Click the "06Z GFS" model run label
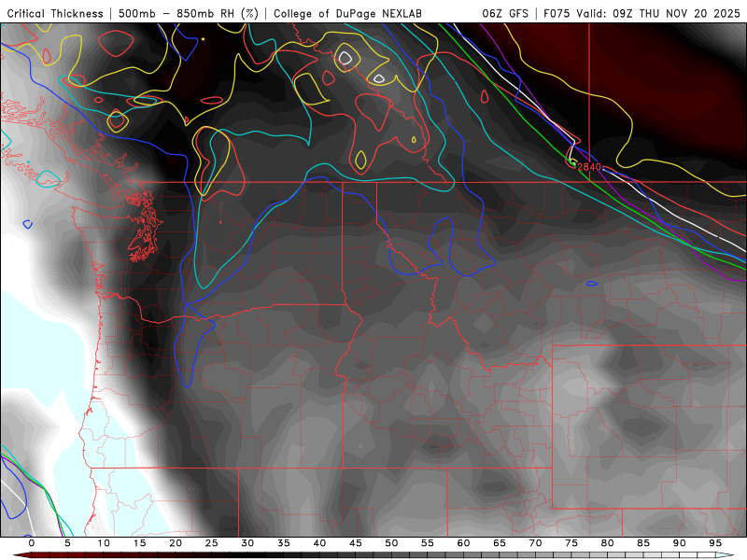The image size is (747, 560). coord(505,13)
